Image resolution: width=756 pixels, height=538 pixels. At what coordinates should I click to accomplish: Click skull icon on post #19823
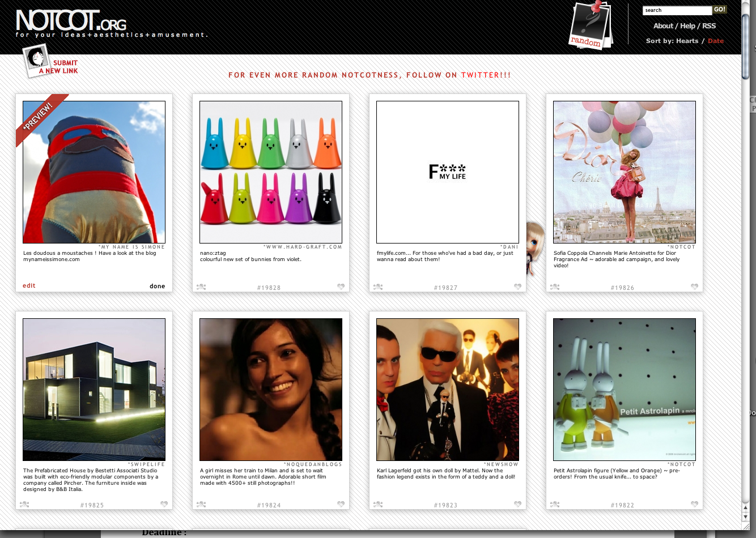pyautogui.click(x=378, y=505)
